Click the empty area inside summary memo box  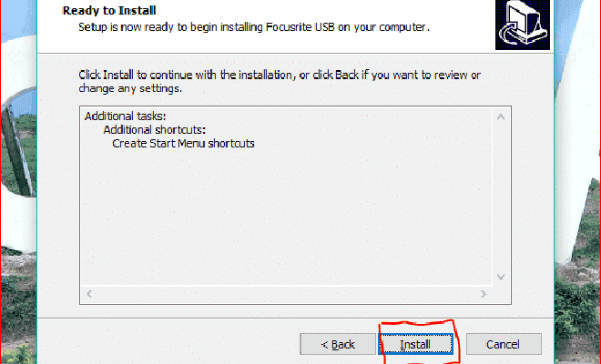click(x=286, y=215)
